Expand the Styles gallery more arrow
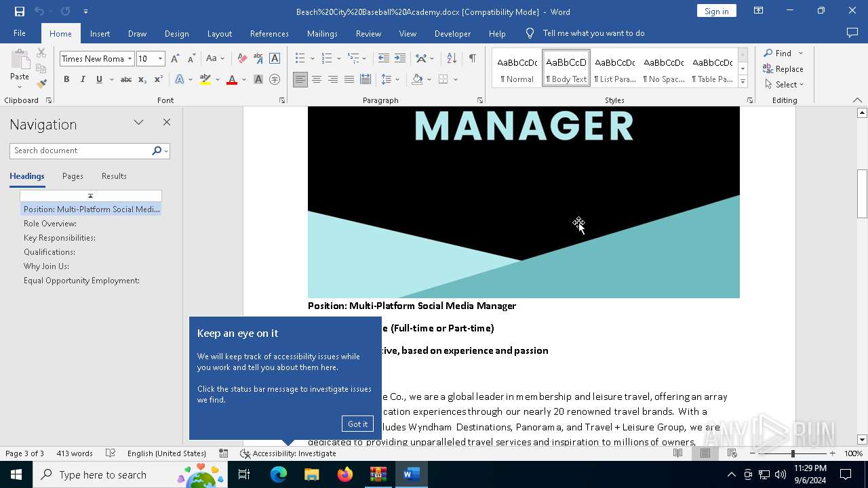This screenshot has height=488, width=868. 743,82
